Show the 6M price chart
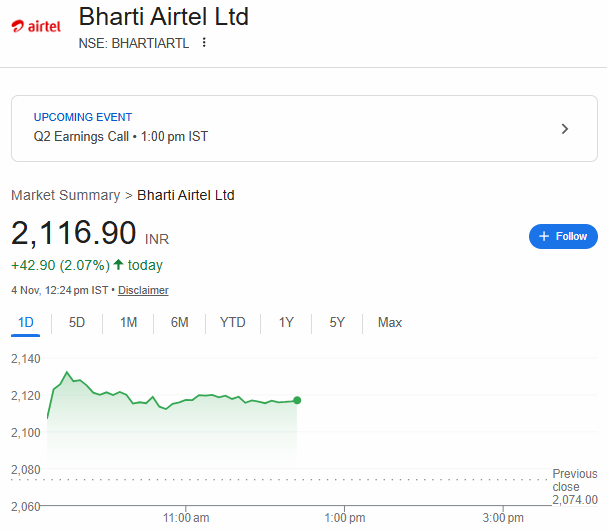Image resolution: width=607 pixels, height=531 pixels. (x=180, y=322)
